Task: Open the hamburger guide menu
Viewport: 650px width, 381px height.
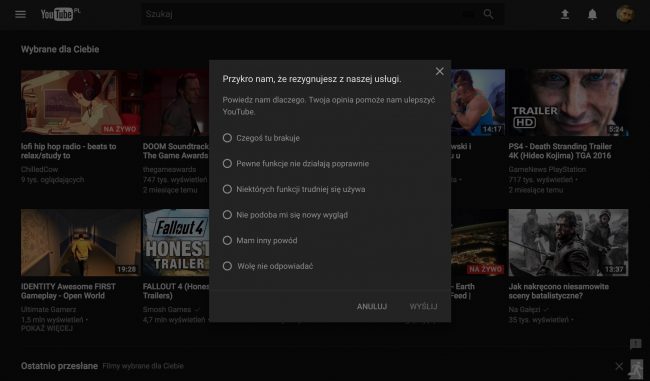Action: coord(20,15)
